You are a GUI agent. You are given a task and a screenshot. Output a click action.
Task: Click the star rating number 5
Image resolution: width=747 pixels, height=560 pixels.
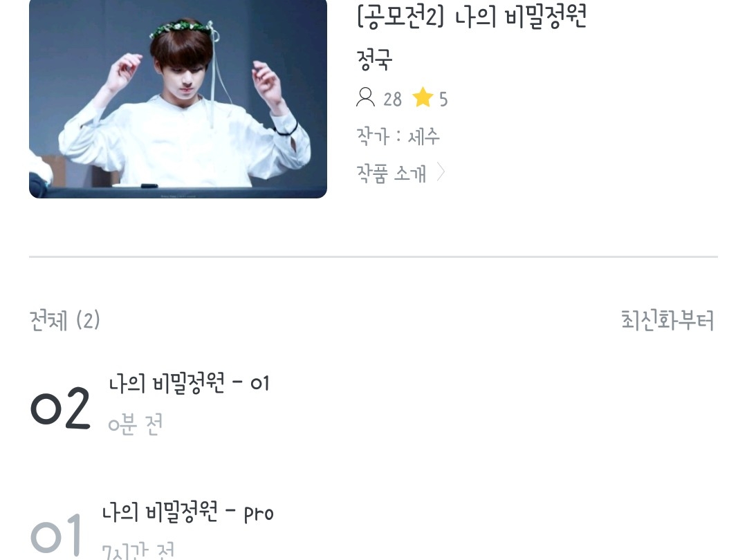443,99
